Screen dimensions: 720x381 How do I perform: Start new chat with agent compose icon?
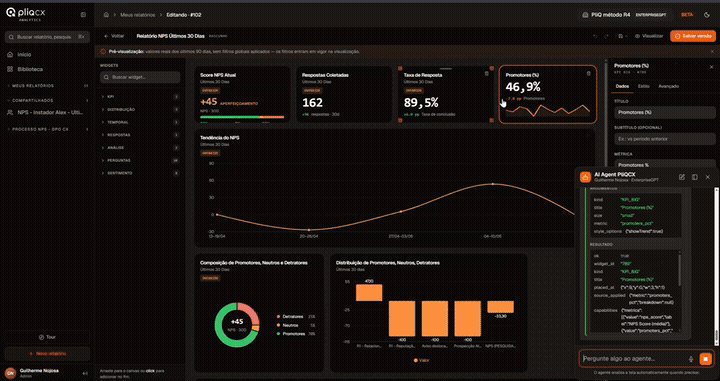tap(682, 177)
